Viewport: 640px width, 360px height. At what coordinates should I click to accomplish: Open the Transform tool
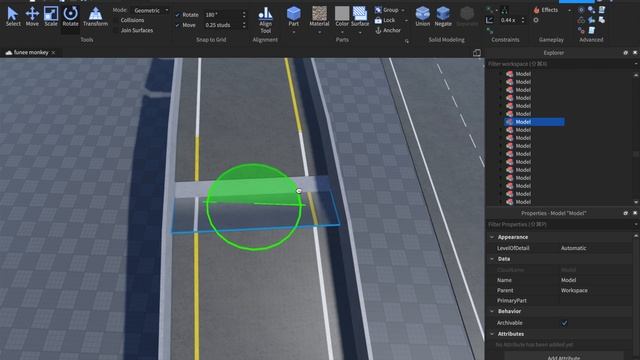pos(95,17)
